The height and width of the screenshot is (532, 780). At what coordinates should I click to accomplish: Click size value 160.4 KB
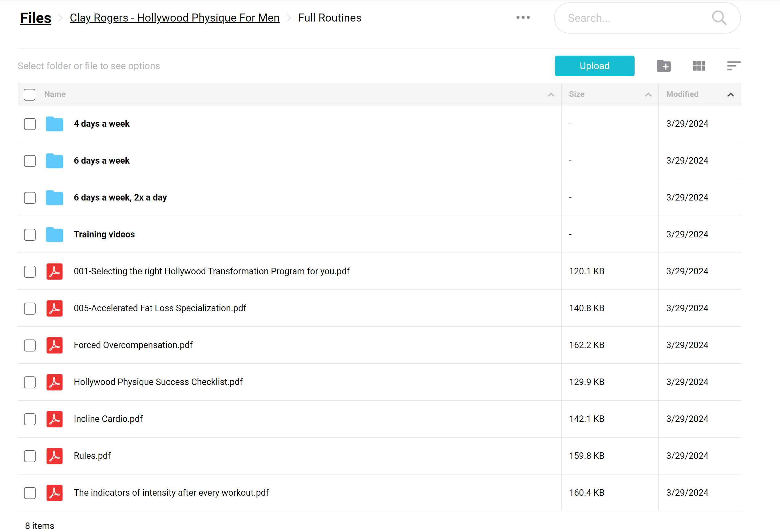[587, 493]
